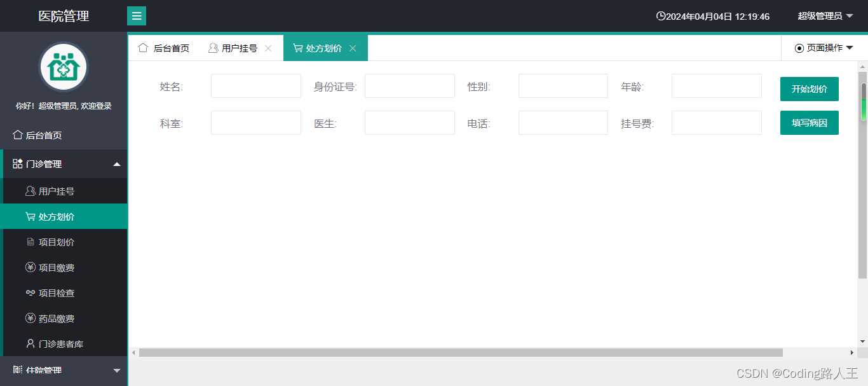Click the 住院管理 module icon
The width and height of the screenshot is (868, 386).
pos(18,369)
